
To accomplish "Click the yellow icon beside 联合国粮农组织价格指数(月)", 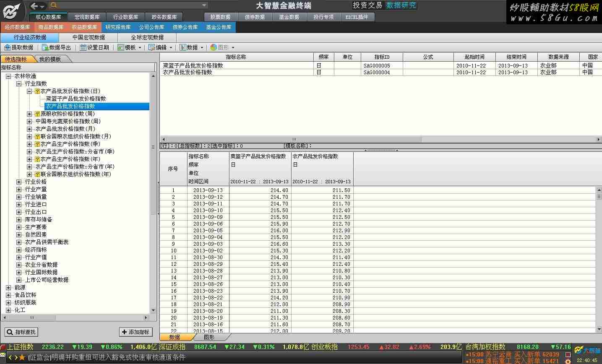I will (x=37, y=136).
